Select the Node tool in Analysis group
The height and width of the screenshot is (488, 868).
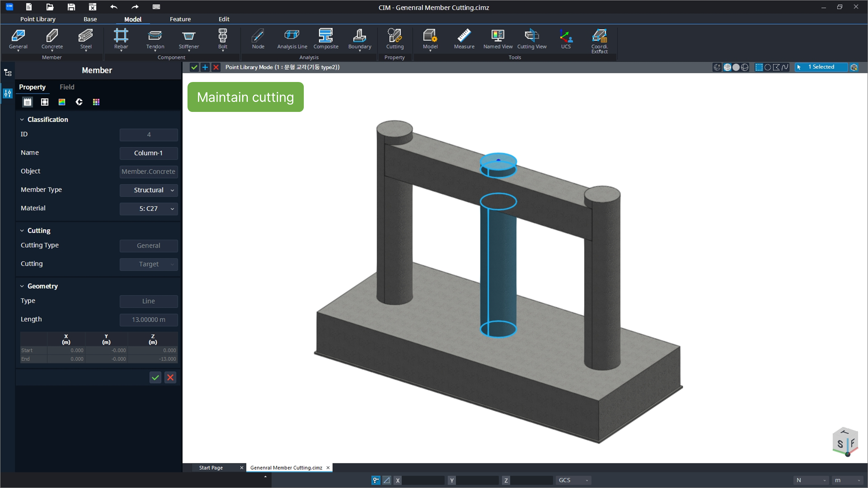pyautogui.click(x=258, y=39)
